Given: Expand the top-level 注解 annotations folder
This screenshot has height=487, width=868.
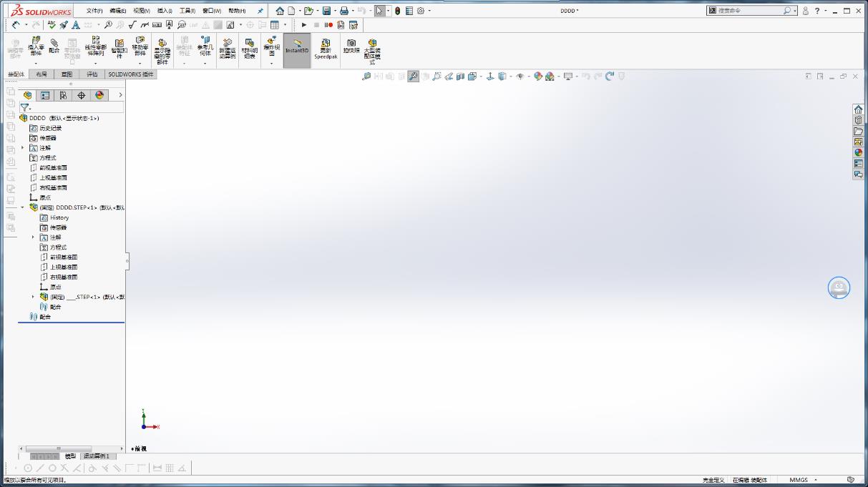Looking at the screenshot, I should [23, 148].
